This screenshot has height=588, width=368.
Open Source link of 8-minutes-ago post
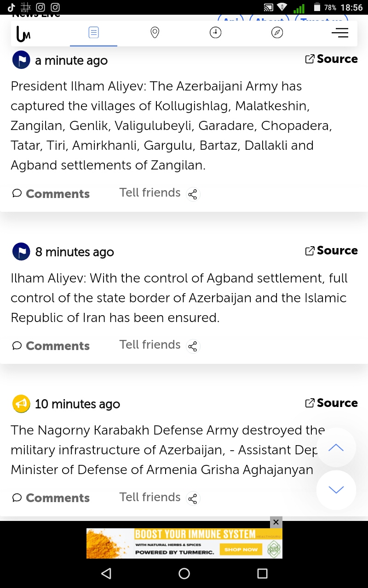tap(331, 251)
